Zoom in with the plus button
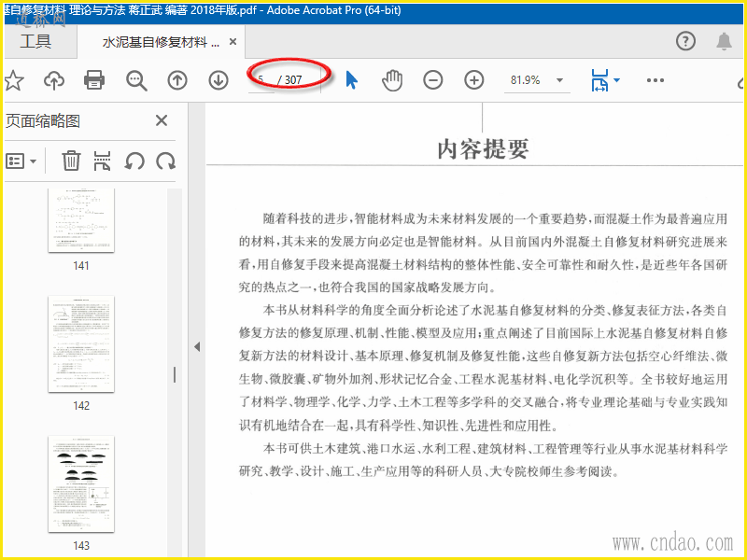747x560 pixels. [473, 80]
